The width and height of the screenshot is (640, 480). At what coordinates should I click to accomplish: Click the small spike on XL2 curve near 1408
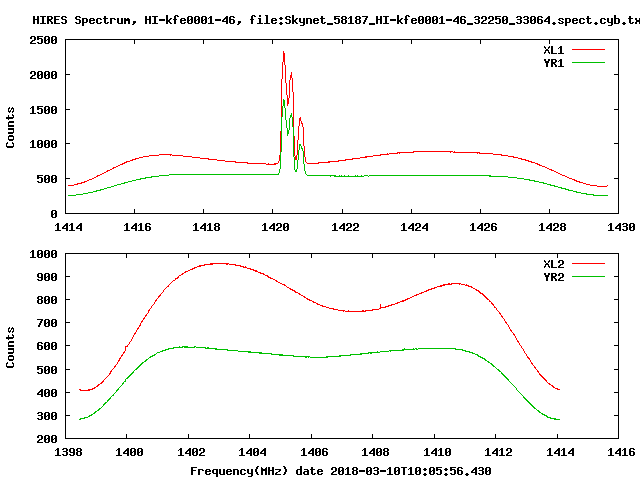pyautogui.click(x=380, y=306)
